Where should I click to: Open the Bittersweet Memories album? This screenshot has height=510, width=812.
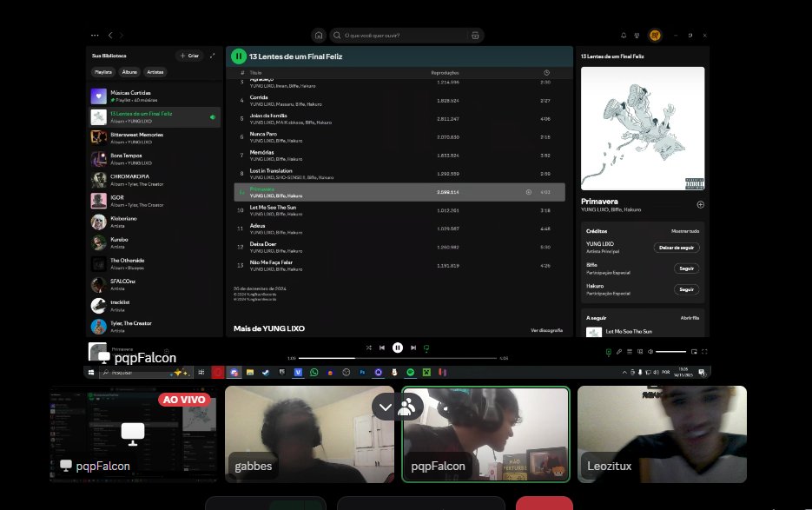point(155,138)
